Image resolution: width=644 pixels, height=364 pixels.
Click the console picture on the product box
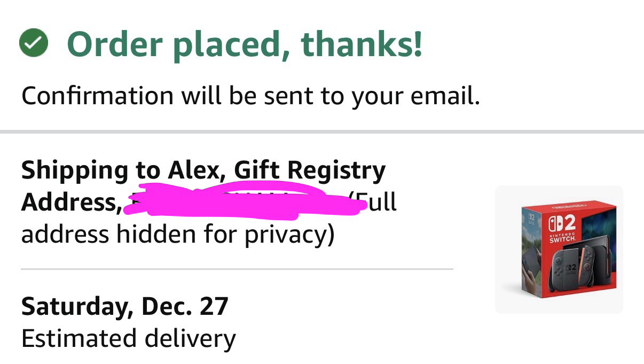coord(572,268)
